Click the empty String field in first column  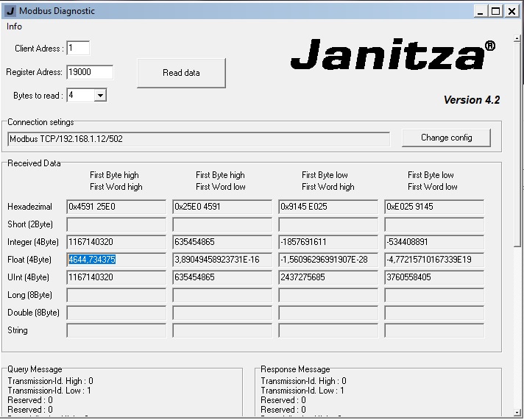pyautogui.click(x=116, y=330)
